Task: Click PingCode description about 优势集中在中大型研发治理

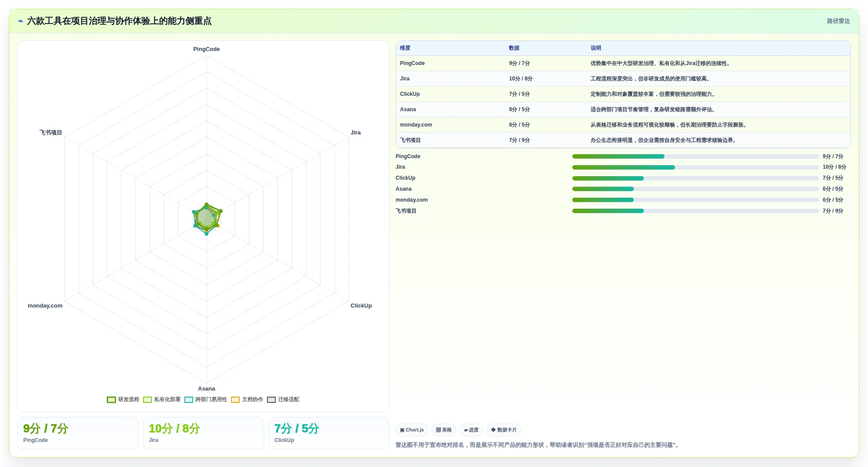Action: [x=661, y=63]
